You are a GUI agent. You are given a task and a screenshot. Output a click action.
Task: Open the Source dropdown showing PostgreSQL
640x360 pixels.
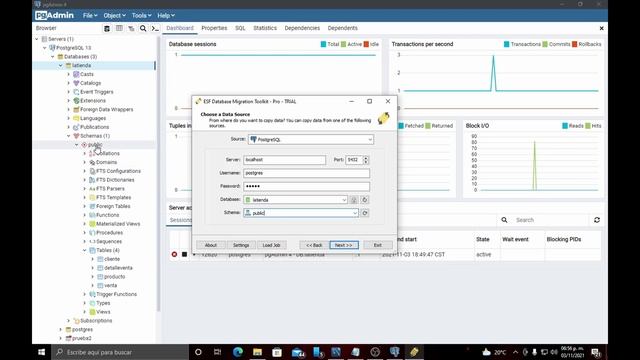[370, 140]
